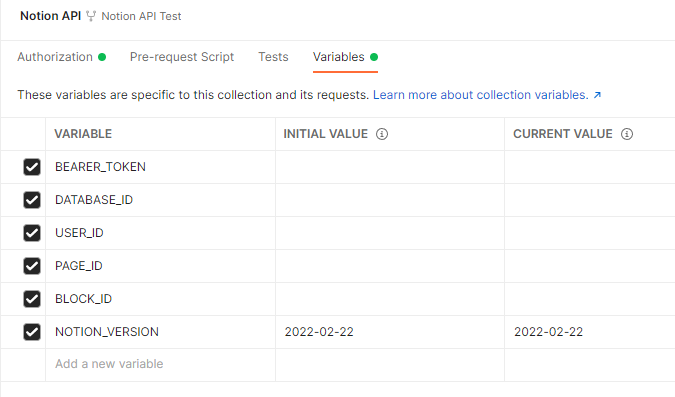Click the CURRENT VALUE column header
675x397 pixels.
(563, 134)
